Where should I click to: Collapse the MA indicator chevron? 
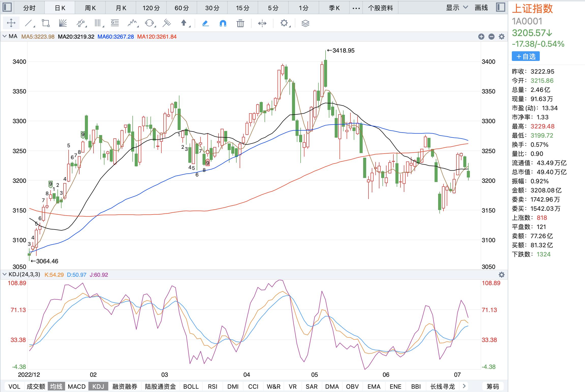point(4,36)
